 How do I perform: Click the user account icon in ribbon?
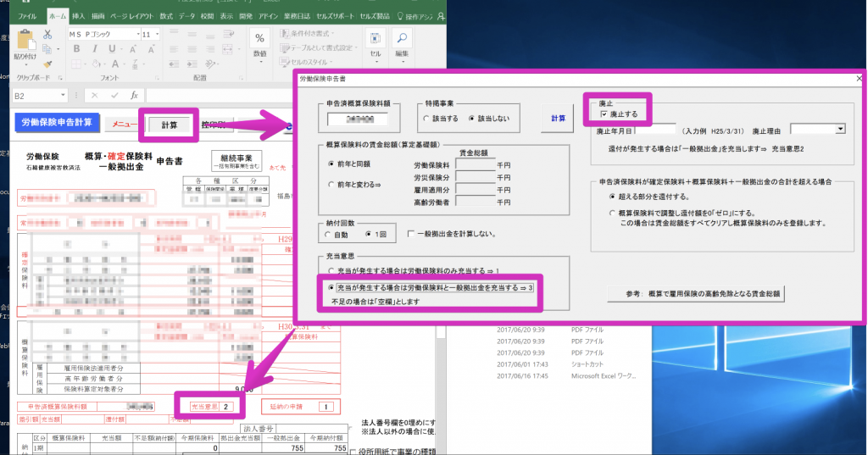click(441, 17)
